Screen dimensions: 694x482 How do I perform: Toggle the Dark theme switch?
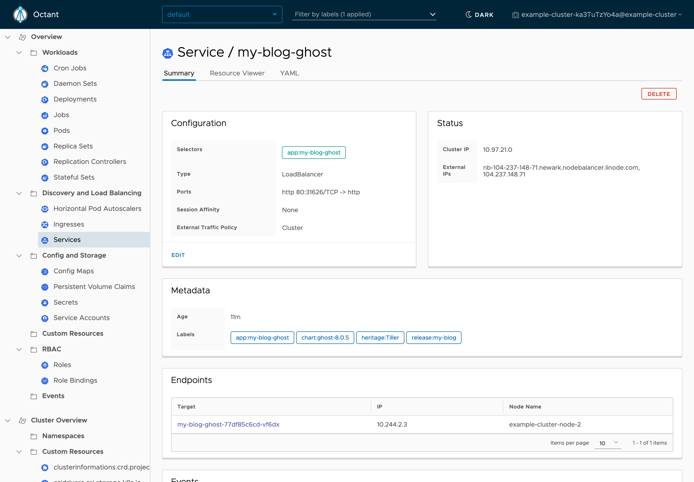479,15
